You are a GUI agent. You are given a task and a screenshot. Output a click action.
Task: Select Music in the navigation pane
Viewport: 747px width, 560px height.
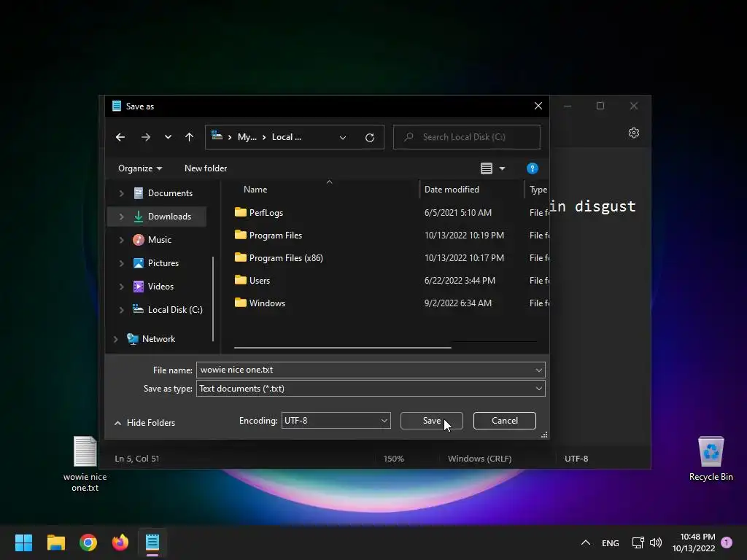click(x=159, y=239)
